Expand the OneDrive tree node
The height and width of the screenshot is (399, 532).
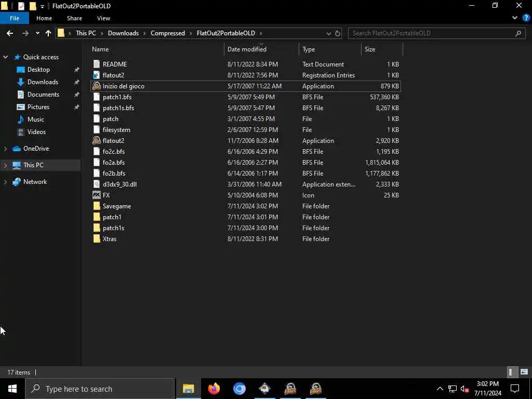click(5, 149)
